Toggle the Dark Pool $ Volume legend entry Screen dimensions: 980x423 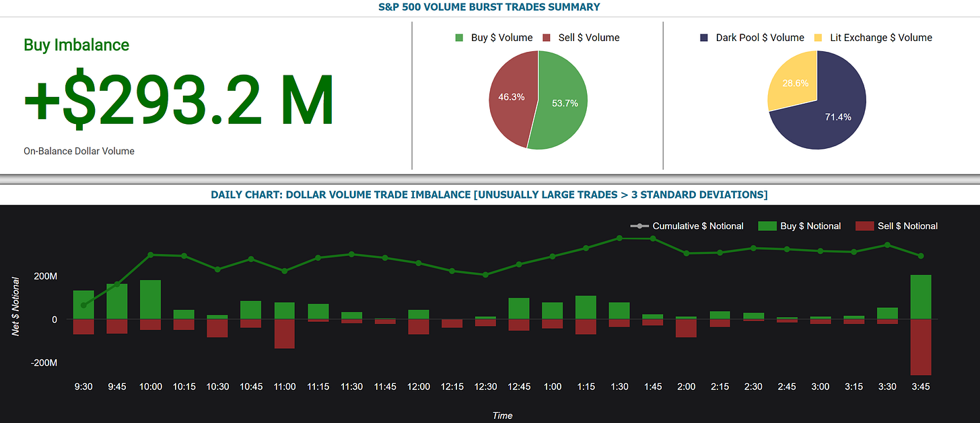pyautogui.click(x=752, y=38)
